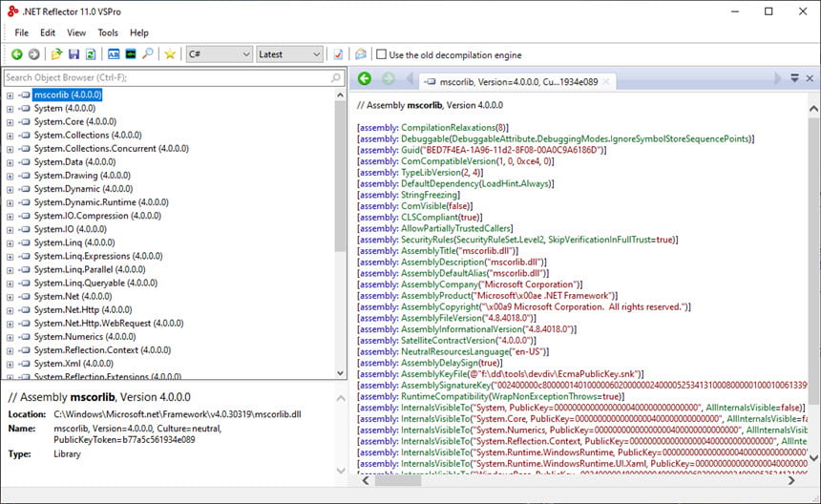Click the envelope Feedback icon in toolbar
821x504 pixels.
point(361,53)
